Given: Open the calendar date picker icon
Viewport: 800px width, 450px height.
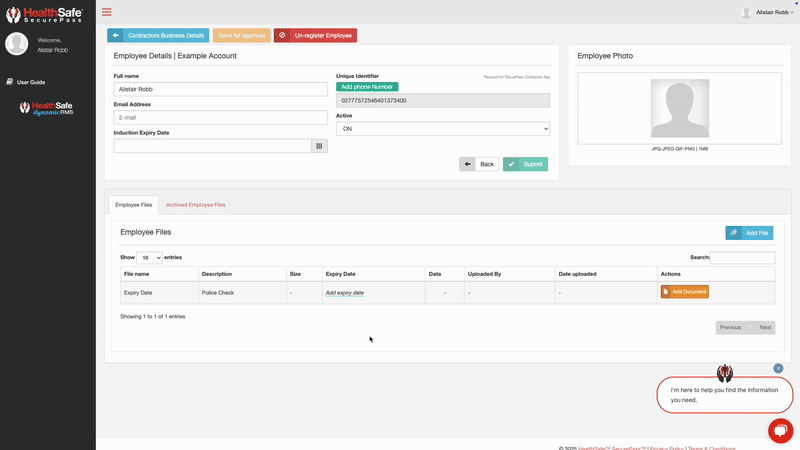Looking at the screenshot, I should click(x=320, y=146).
